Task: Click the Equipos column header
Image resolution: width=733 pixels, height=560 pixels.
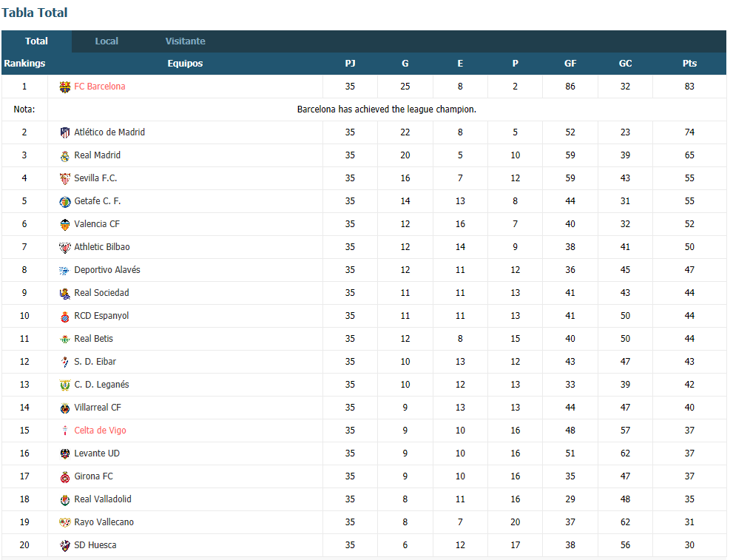Action: click(185, 63)
